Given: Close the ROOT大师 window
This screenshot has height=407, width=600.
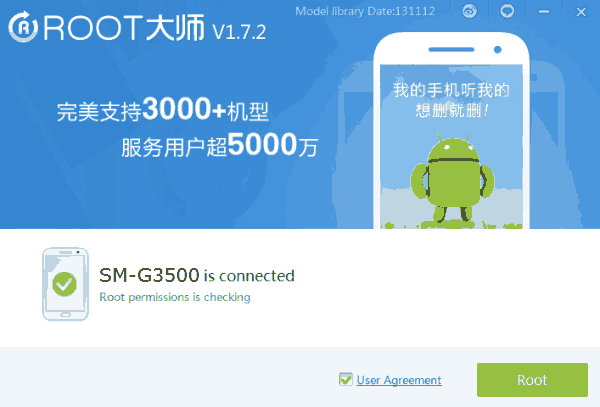Looking at the screenshot, I should [x=581, y=12].
